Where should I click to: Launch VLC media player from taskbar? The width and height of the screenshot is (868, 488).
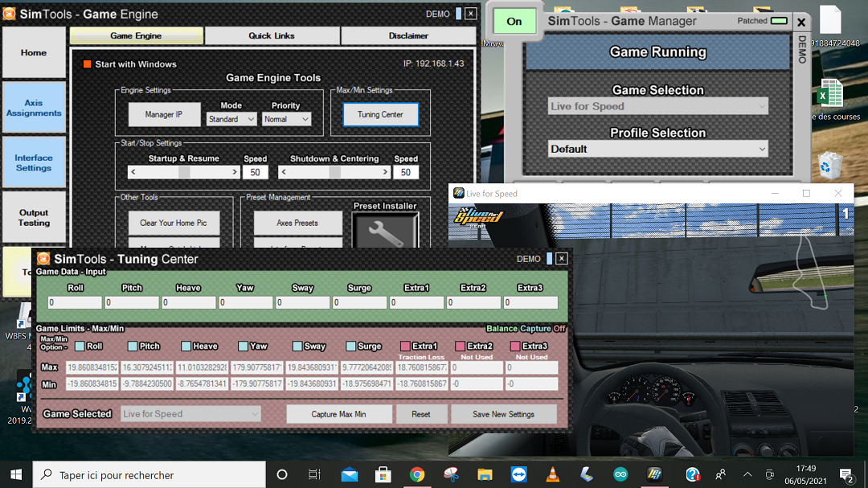pyautogui.click(x=552, y=474)
